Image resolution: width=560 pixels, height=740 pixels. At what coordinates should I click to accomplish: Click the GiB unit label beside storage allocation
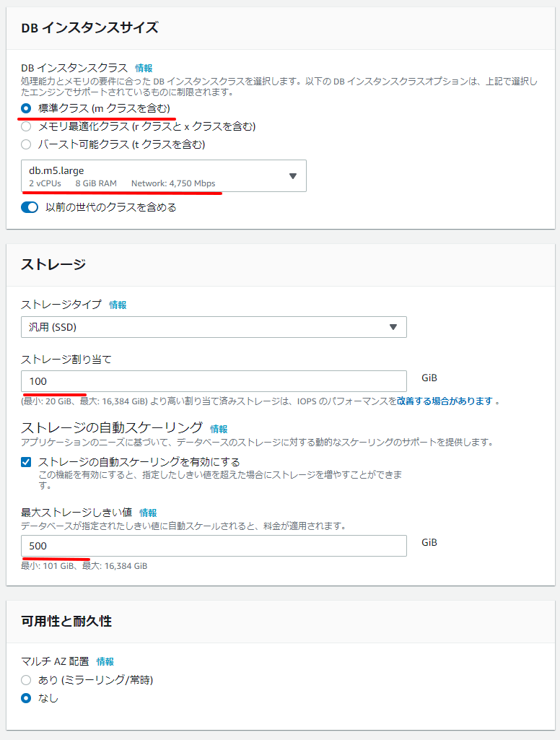[x=429, y=378]
